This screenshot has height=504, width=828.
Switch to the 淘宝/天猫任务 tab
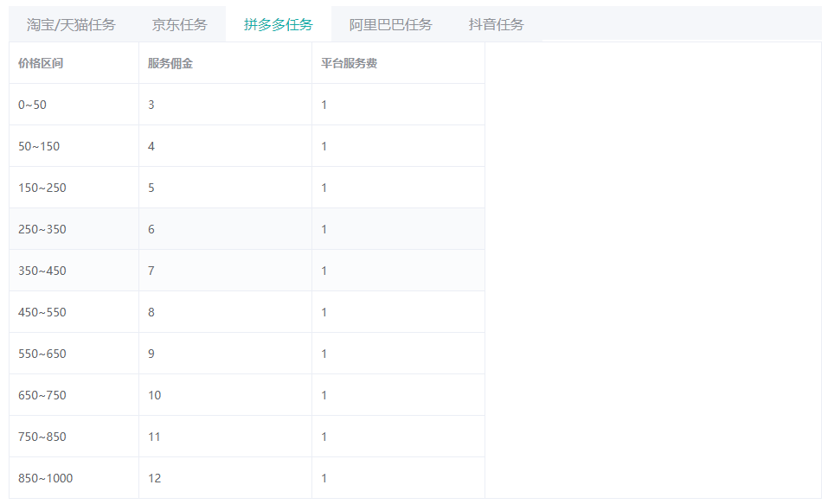click(71, 24)
